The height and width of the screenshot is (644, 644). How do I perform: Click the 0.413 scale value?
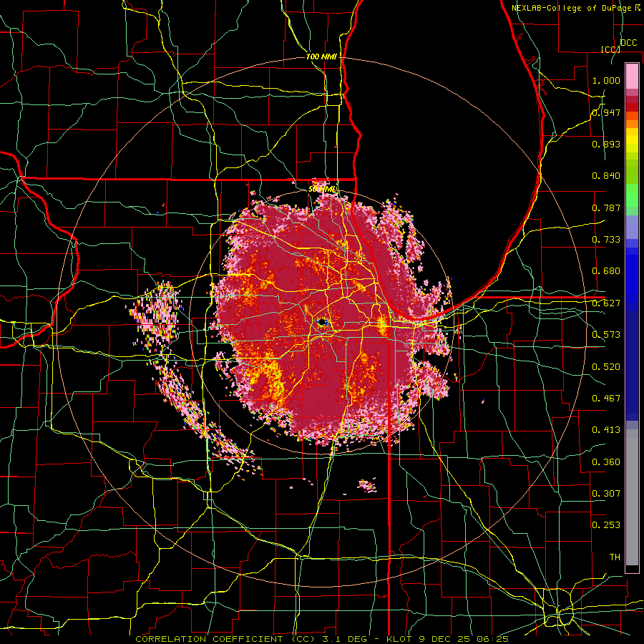[606, 430]
